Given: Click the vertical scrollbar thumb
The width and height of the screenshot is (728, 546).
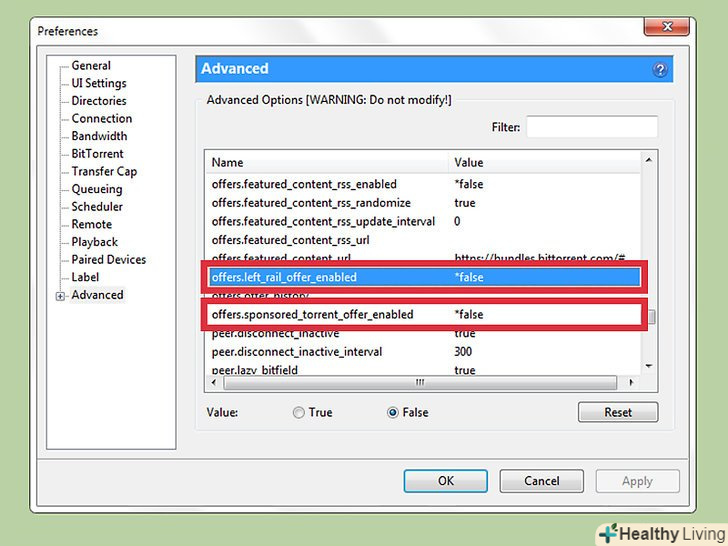Looking at the screenshot, I should [652, 317].
